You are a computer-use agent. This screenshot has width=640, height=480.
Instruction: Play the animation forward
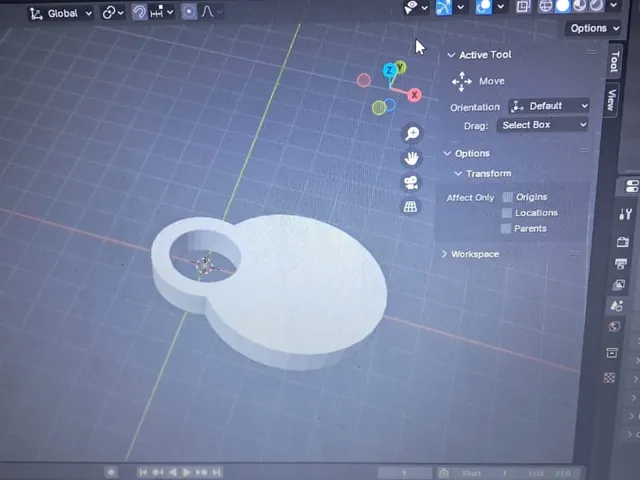187,472
